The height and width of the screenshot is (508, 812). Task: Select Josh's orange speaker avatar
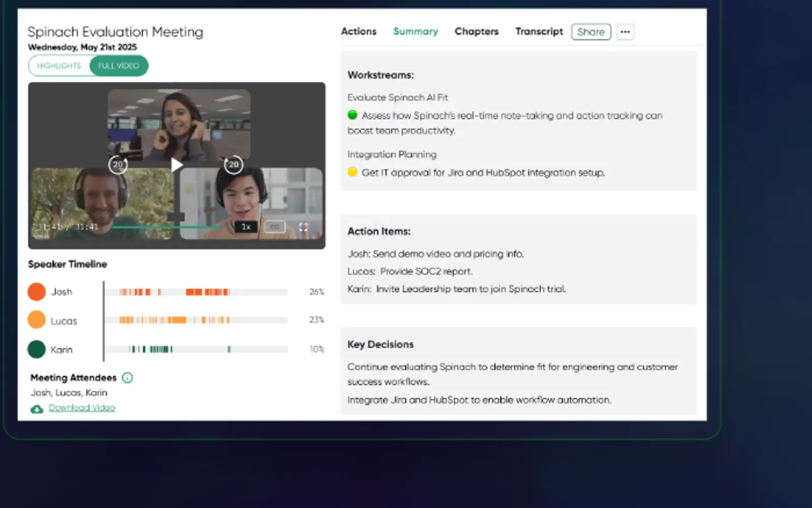point(37,292)
